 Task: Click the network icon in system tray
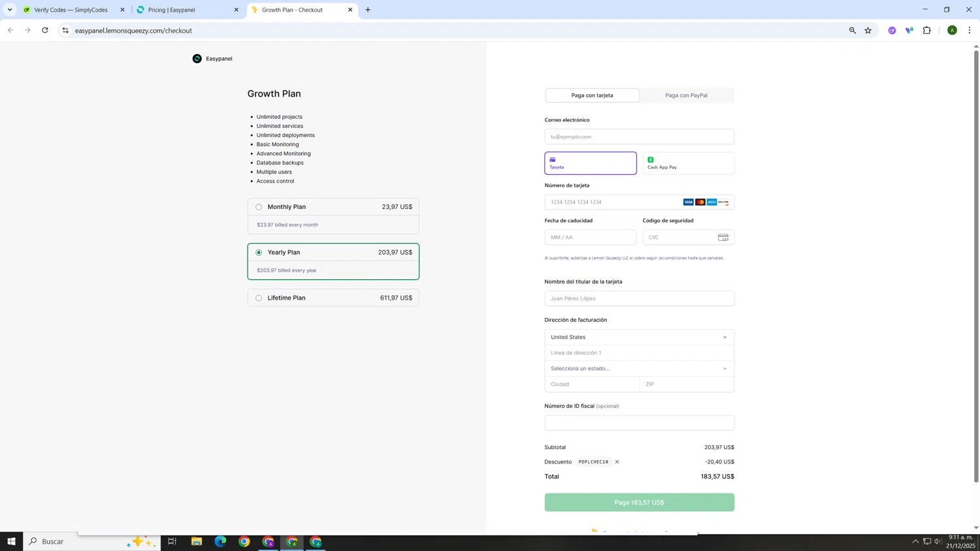pos(926,541)
